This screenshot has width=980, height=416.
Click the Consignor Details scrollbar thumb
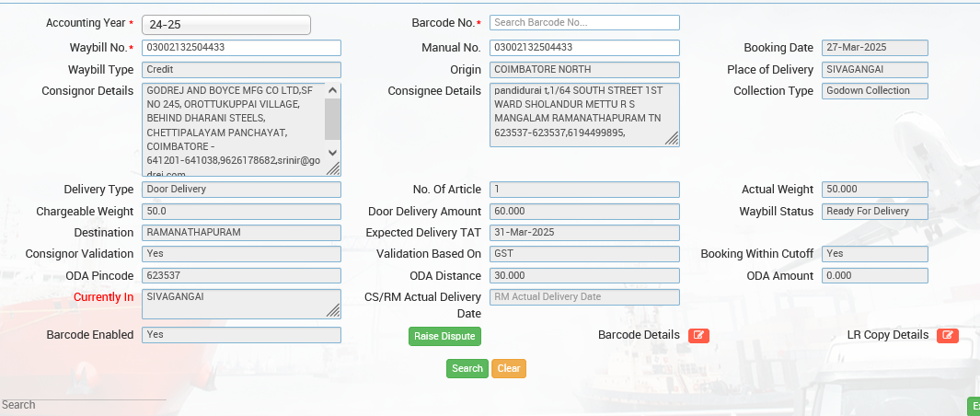coord(333,118)
